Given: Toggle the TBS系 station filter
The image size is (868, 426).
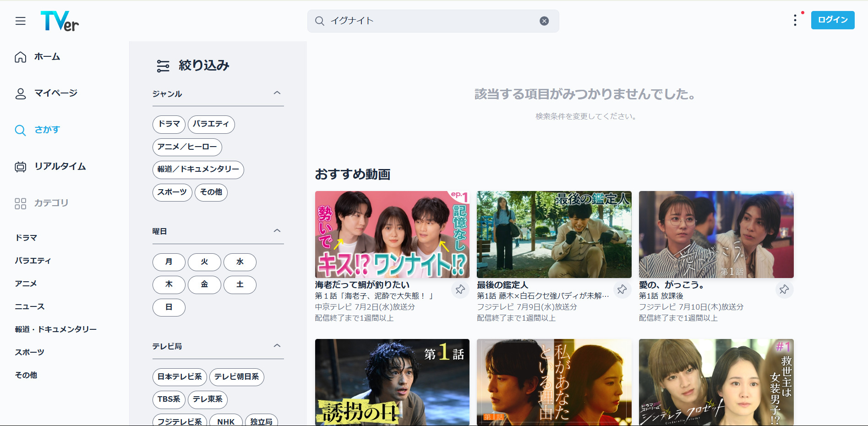Looking at the screenshot, I should (169, 399).
